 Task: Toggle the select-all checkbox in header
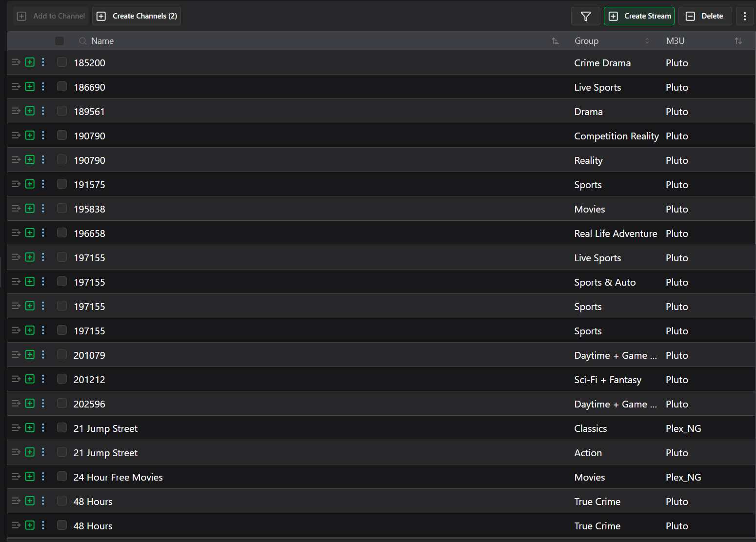(x=60, y=41)
